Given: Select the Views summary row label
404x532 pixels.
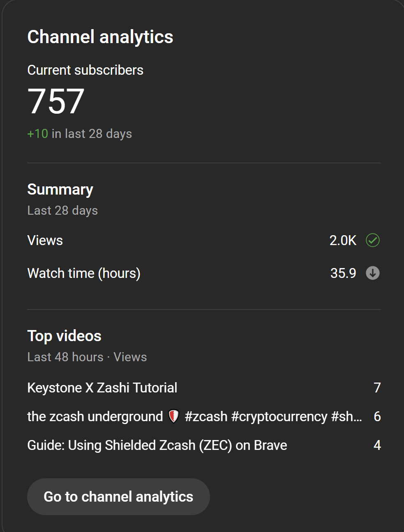Looking at the screenshot, I should coord(45,240).
